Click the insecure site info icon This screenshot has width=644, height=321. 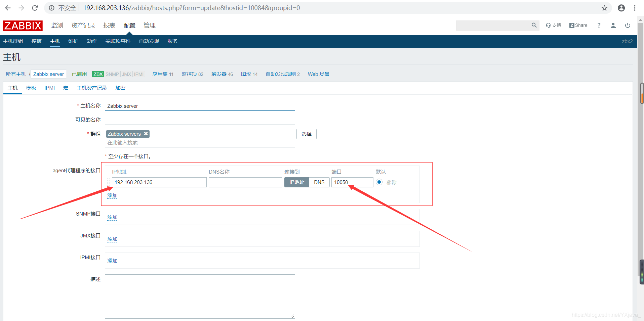pyautogui.click(x=51, y=8)
